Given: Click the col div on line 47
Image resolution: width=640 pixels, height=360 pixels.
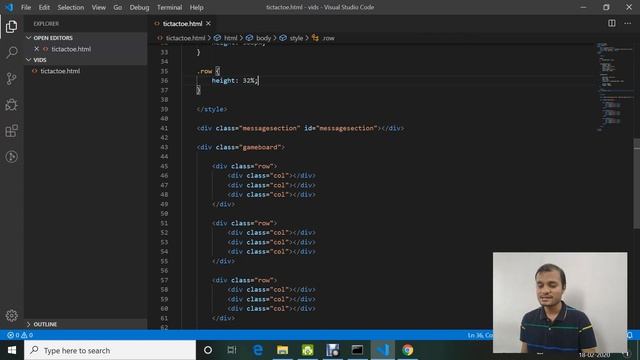Looking at the screenshot, I should [271, 185].
